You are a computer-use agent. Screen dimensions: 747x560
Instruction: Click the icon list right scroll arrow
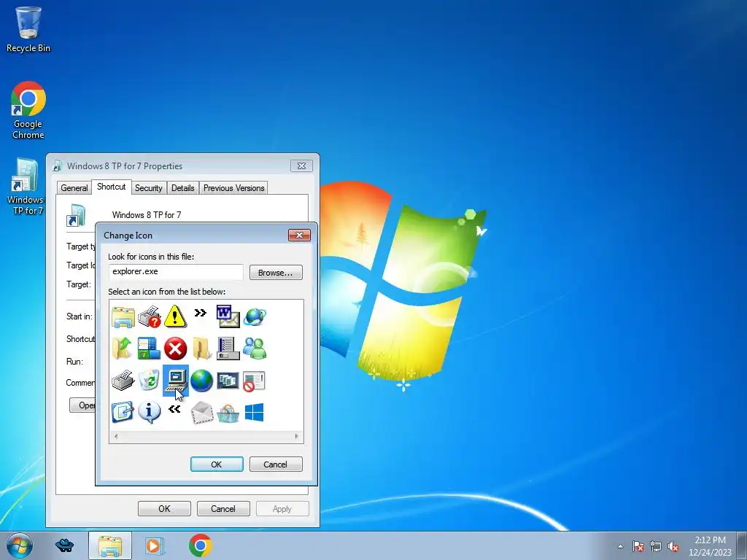tap(296, 436)
